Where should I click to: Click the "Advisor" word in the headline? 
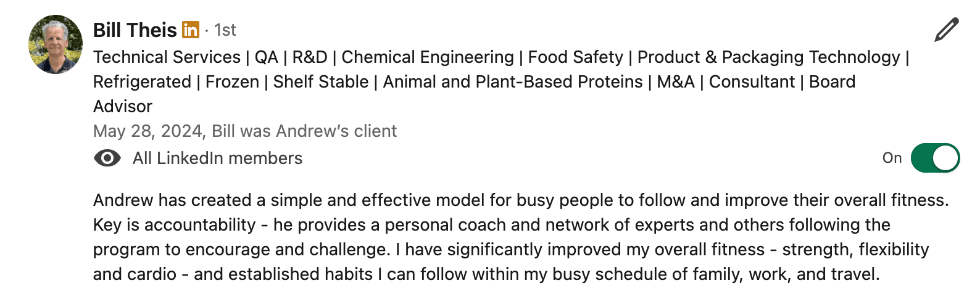point(122,107)
